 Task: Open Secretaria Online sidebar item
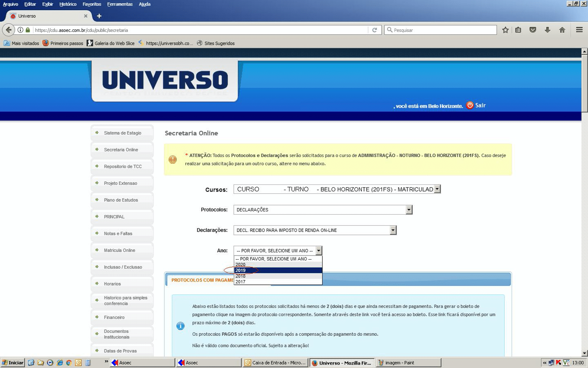pos(122,150)
